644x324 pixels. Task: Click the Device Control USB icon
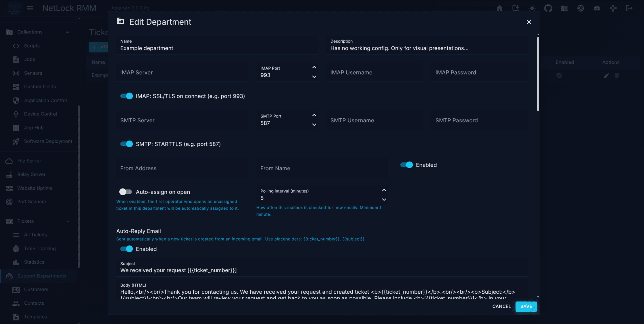click(x=16, y=114)
